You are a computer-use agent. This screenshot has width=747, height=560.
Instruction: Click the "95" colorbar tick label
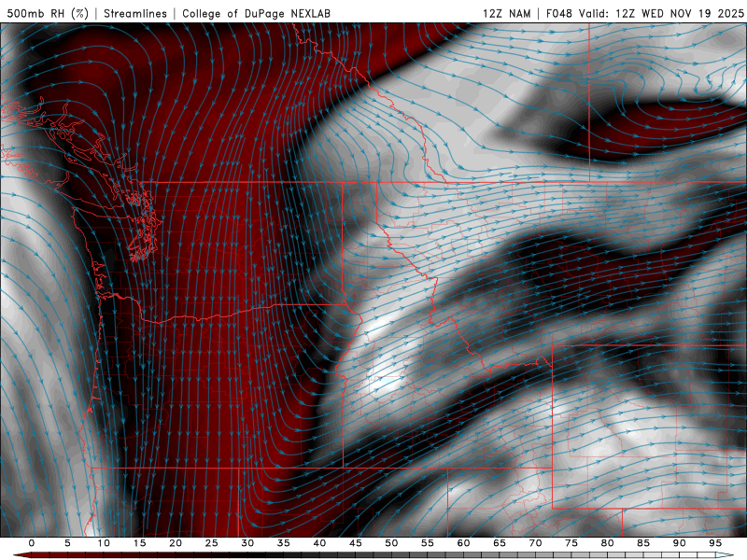tap(714, 543)
